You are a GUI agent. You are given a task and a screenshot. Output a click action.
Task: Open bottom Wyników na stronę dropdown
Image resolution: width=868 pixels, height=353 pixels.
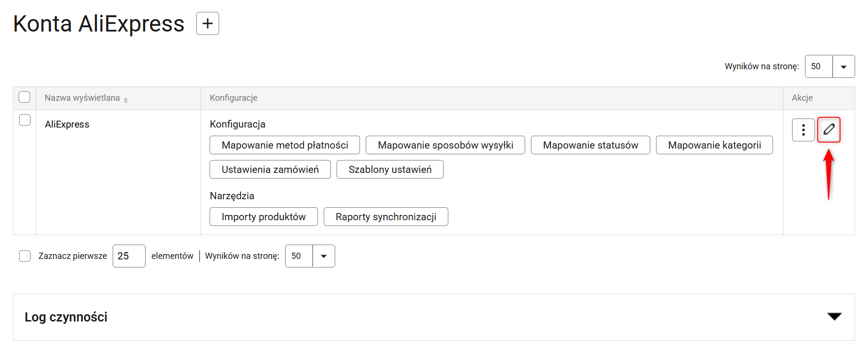pos(323,256)
